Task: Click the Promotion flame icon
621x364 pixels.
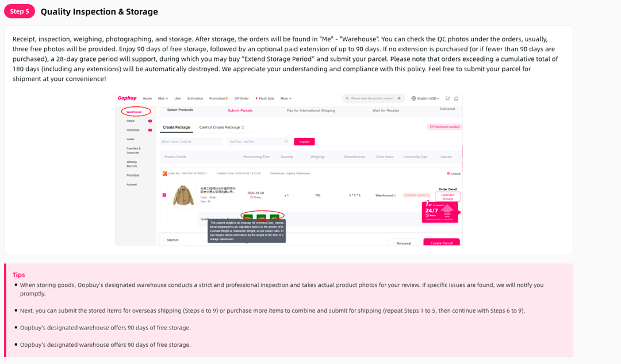Action: [x=227, y=98]
